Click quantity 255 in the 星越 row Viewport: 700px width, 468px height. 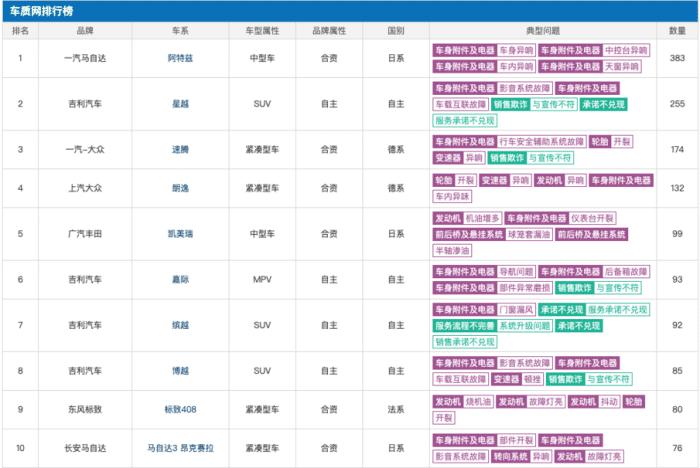click(x=677, y=104)
